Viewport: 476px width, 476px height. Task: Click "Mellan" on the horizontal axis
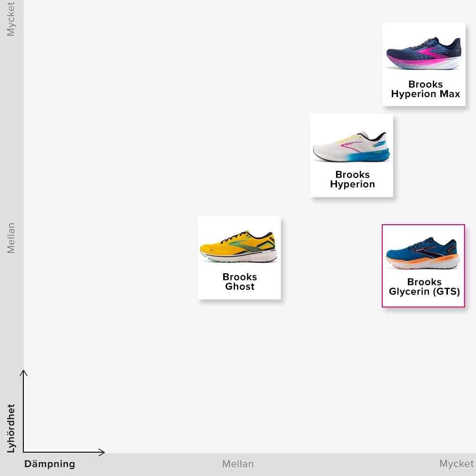tap(238, 464)
